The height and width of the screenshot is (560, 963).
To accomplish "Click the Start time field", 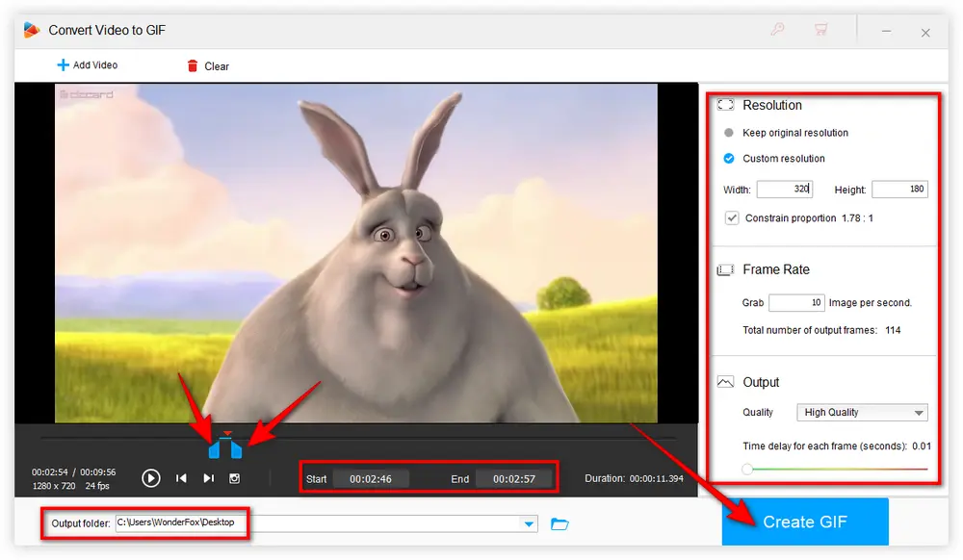I will 371,479.
